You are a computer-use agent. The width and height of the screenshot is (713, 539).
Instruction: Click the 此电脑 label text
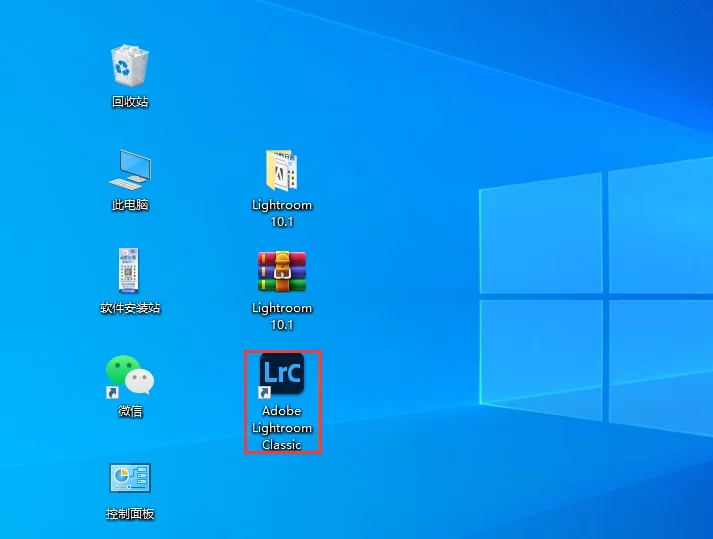pos(130,205)
